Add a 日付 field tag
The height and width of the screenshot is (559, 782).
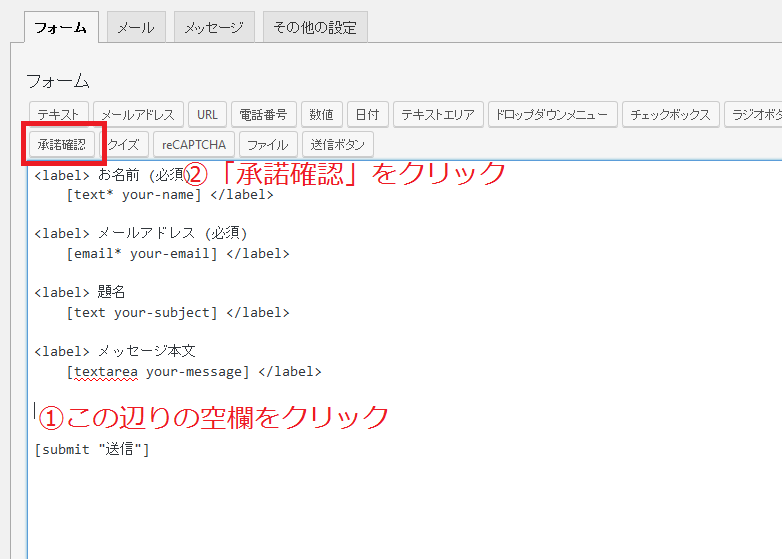point(367,114)
